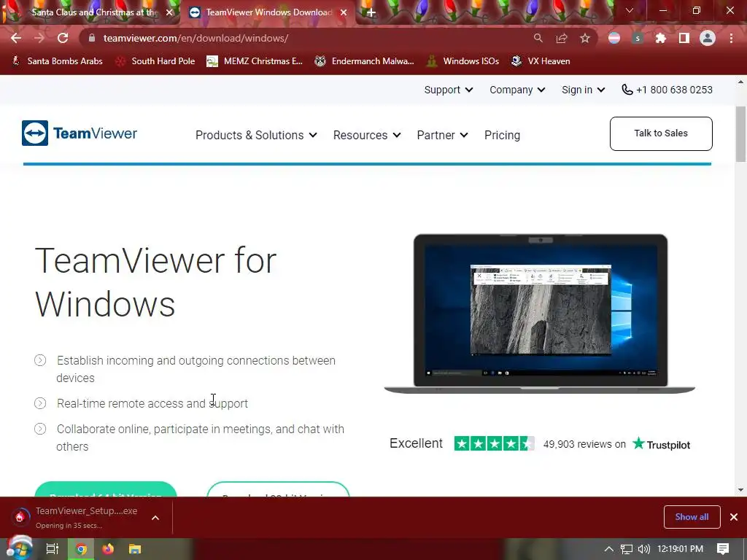Open South Hard Pole bookmark
Image resolution: width=747 pixels, height=560 pixels.
tap(155, 61)
